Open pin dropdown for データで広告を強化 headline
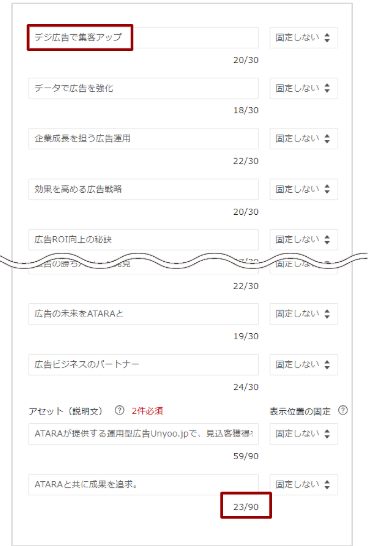Image resolution: width=369 pixels, height=546 pixels. pos(304,88)
